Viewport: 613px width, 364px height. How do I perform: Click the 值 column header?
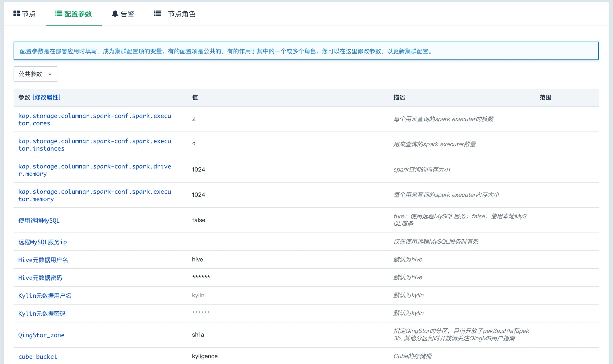click(x=195, y=97)
